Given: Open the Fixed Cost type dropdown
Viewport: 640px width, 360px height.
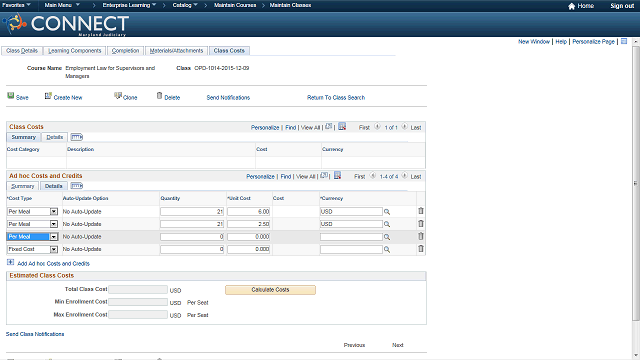Looking at the screenshot, I should (x=53, y=249).
